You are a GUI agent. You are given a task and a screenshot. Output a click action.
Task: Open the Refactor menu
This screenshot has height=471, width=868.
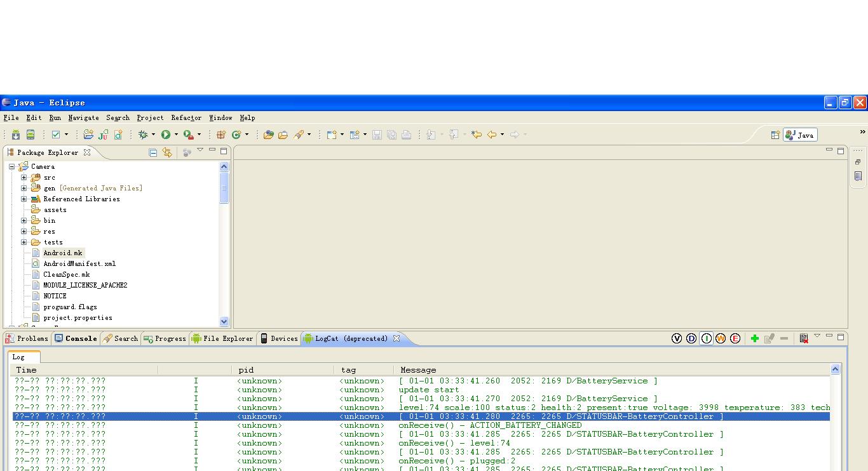pyautogui.click(x=186, y=118)
